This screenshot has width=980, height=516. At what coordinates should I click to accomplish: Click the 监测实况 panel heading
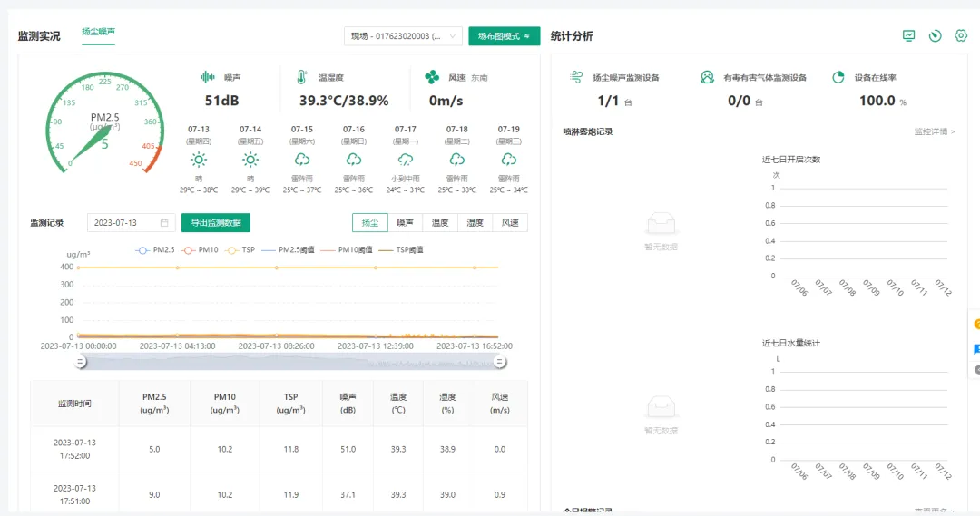(39, 36)
